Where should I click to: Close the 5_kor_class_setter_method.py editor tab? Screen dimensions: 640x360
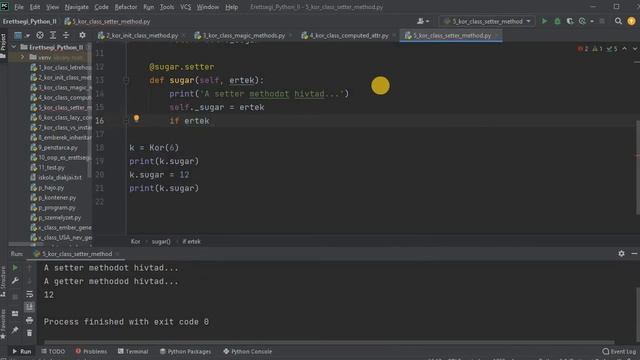(x=497, y=36)
